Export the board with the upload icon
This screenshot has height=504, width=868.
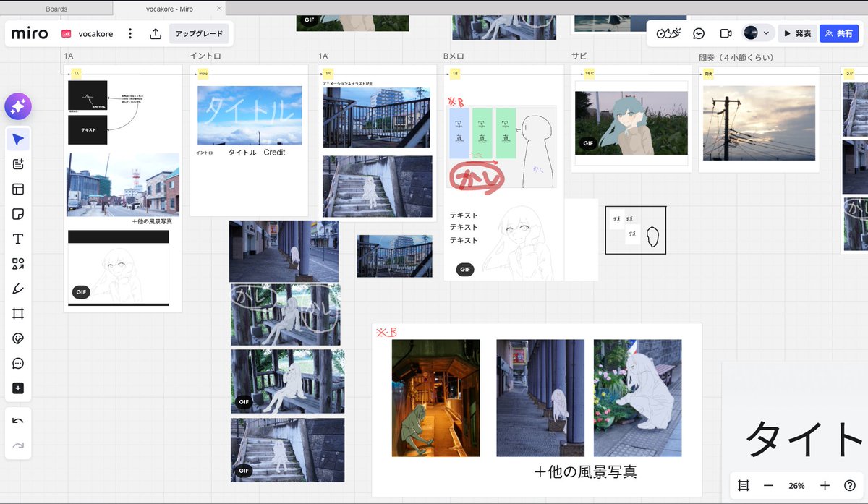coord(156,33)
